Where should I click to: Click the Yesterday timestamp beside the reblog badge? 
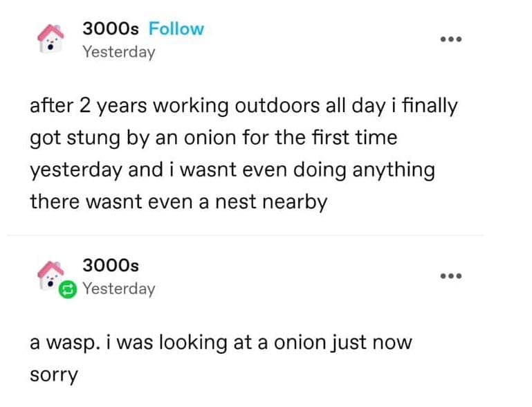[x=118, y=289]
